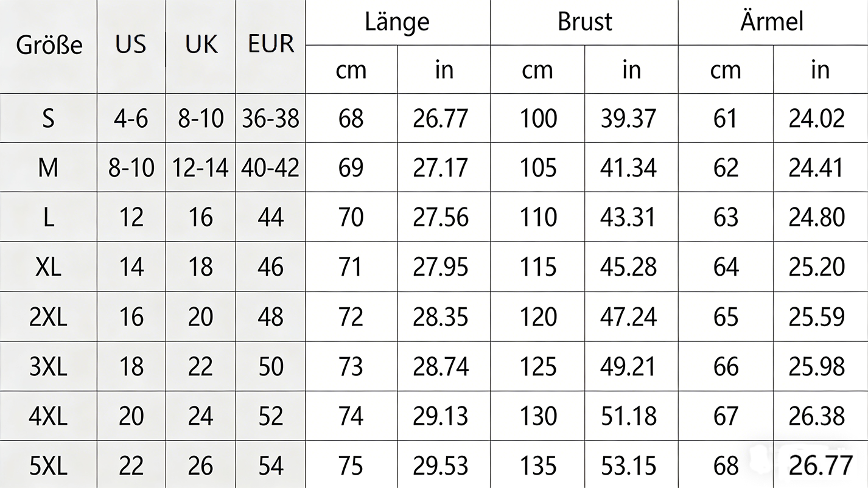The width and height of the screenshot is (868, 488).
Task: Click the Größe column header
Action: (49, 46)
